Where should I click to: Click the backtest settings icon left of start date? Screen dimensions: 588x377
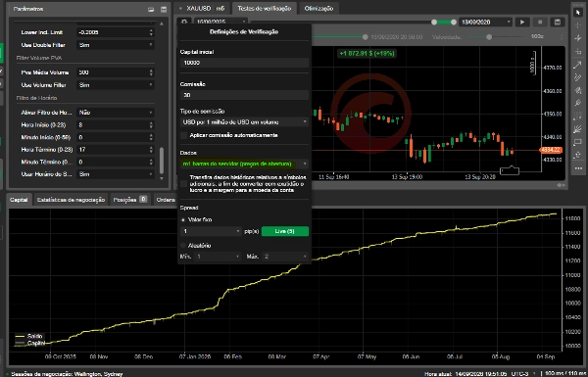pyautogui.click(x=184, y=22)
